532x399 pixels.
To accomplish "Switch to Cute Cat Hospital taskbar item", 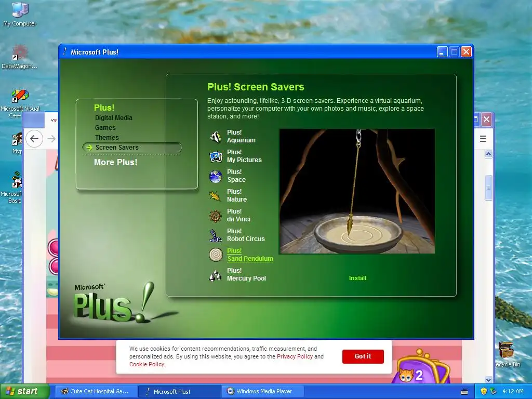I will (x=97, y=391).
